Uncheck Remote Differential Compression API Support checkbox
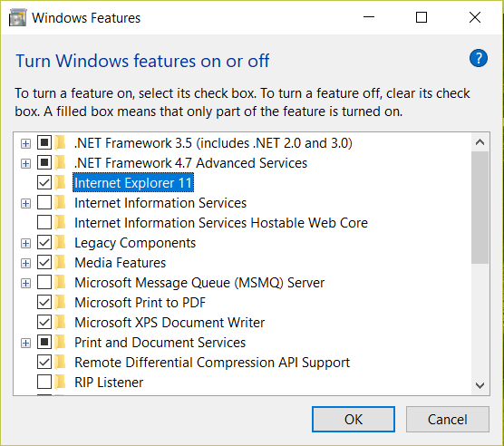Viewport: 504px width, 446px height. pos(44,362)
